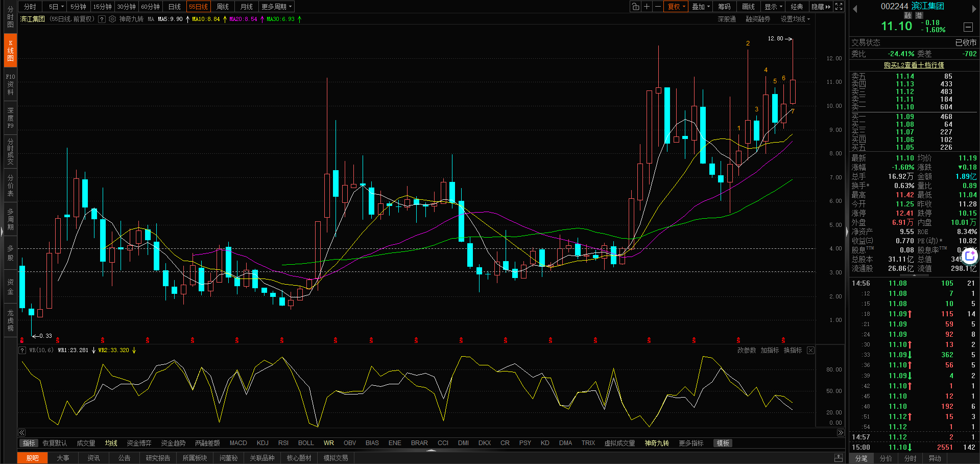Close the WR indicator panel
This screenshot has height=464, width=980.
(x=810, y=350)
